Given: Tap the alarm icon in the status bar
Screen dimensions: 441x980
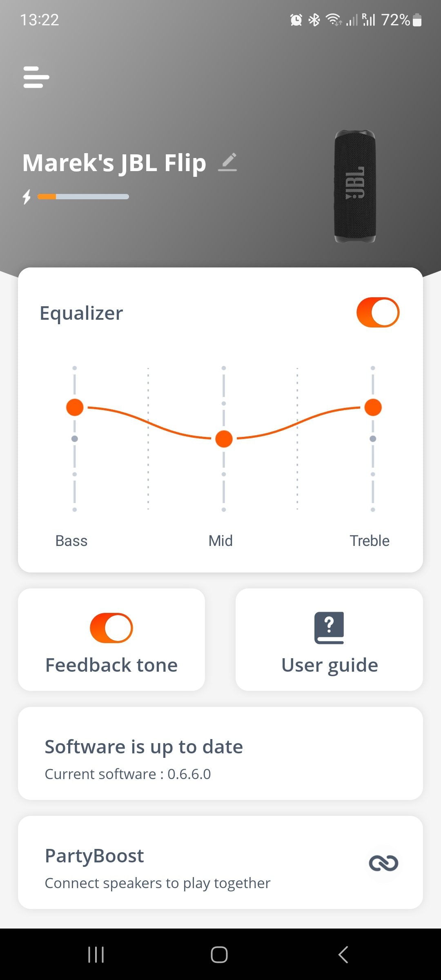Looking at the screenshot, I should [296, 20].
